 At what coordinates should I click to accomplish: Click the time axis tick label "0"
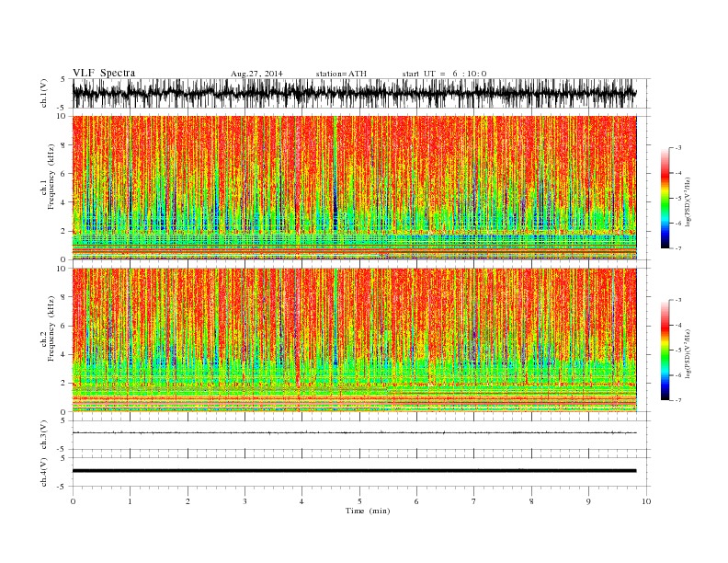73,501
